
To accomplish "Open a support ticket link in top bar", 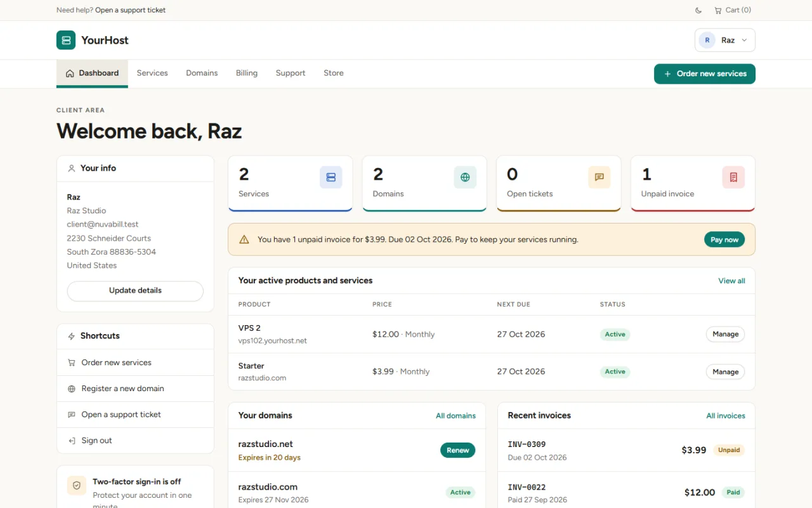I will point(131,10).
